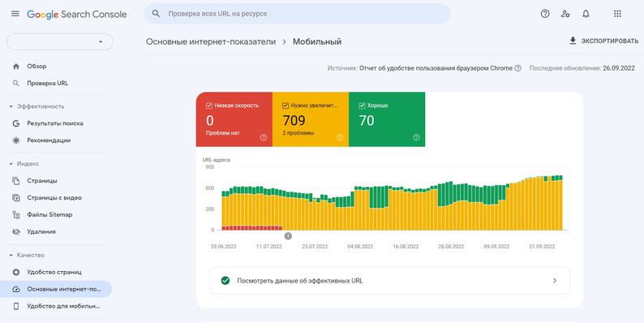Click the Страницы pages icon
Screen dimensions: 644x323
(x=16, y=181)
